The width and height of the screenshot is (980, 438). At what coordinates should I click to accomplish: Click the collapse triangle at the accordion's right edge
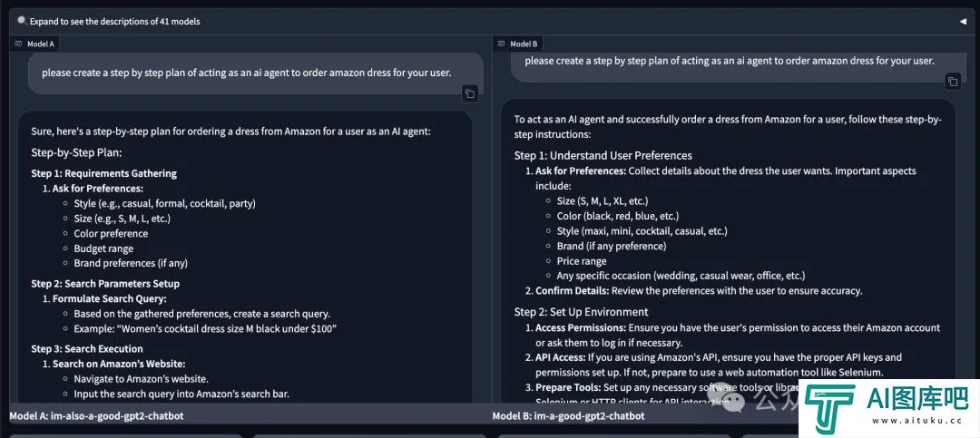[x=963, y=21]
